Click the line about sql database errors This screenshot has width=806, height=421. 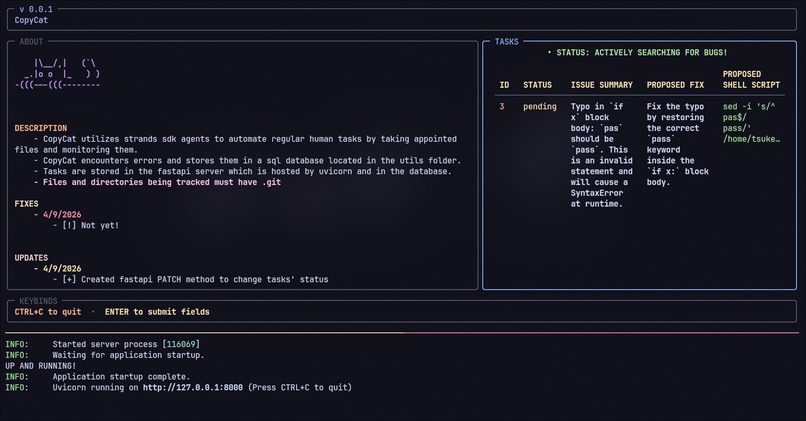247,160
